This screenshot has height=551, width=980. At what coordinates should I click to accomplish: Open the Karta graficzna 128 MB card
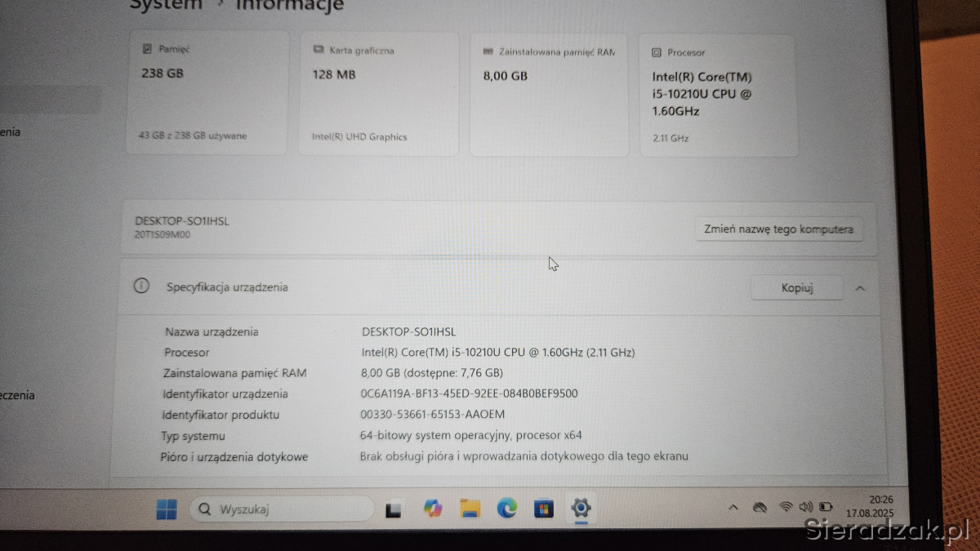(379, 94)
